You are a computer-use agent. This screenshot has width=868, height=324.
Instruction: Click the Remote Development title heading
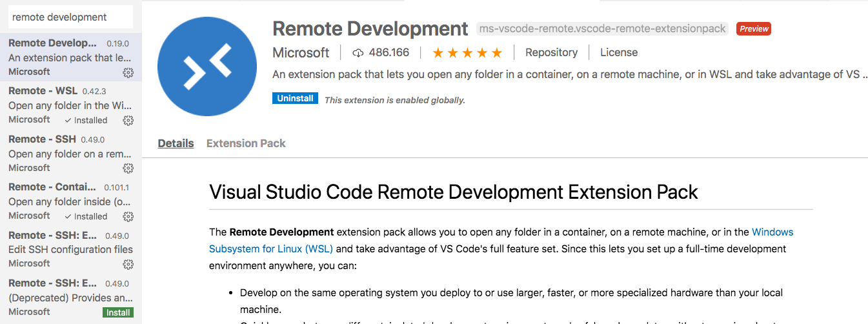coord(370,29)
